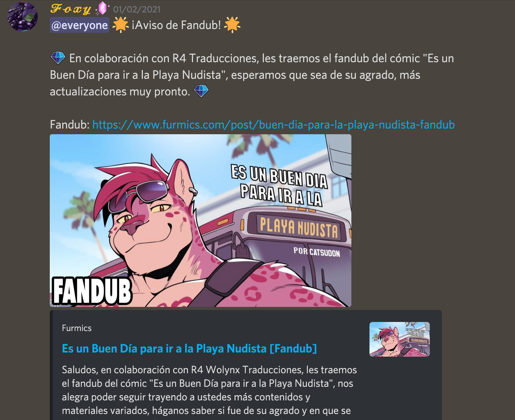515x420 pixels.
Task: Click the pink crystal badge beside Foxy
Action: coord(102,8)
